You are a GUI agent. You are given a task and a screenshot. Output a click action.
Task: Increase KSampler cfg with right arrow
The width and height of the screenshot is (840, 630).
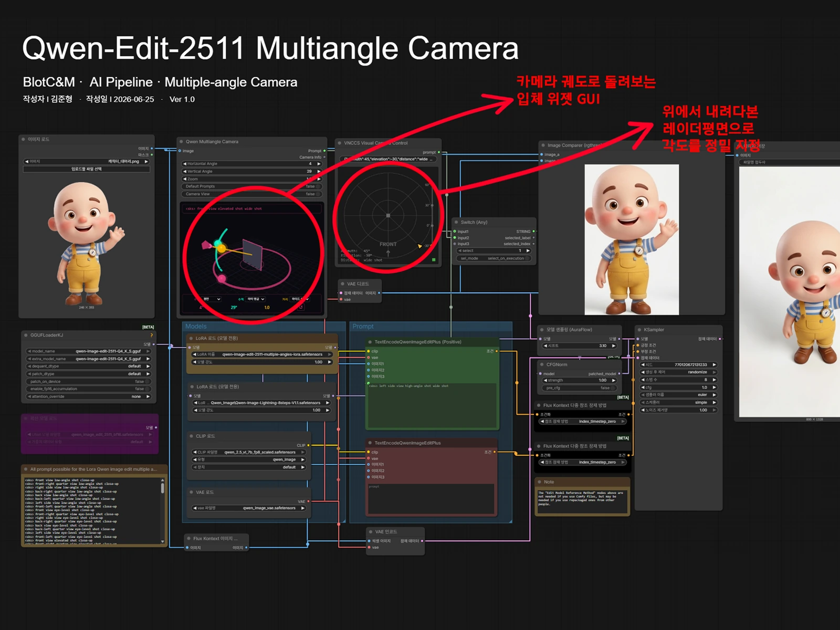point(715,387)
